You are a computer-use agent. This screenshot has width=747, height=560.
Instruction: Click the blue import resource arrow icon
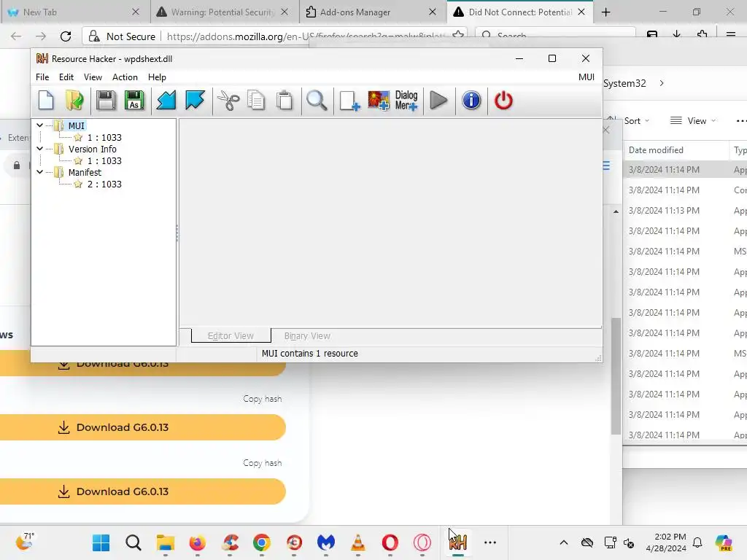pyautogui.click(x=166, y=101)
